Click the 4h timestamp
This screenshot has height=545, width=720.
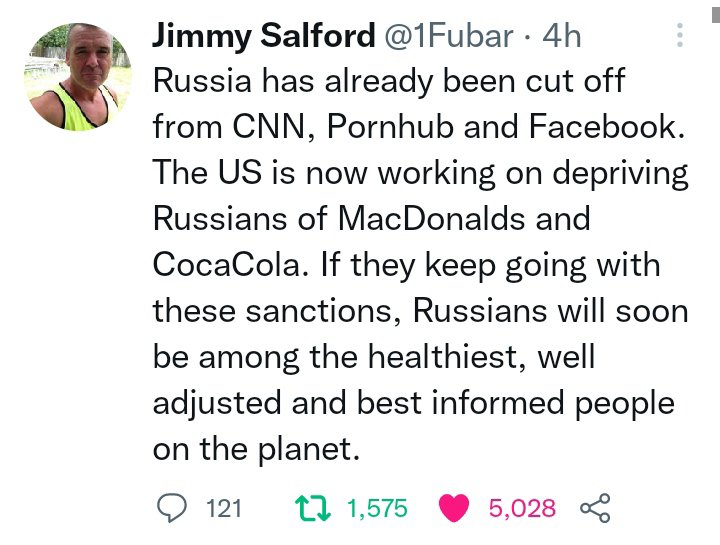[561, 37]
